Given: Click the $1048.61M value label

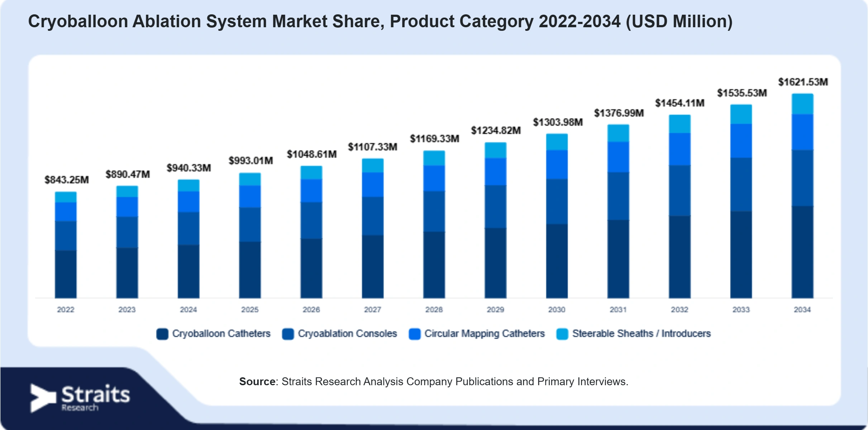Looking at the screenshot, I should [x=312, y=154].
